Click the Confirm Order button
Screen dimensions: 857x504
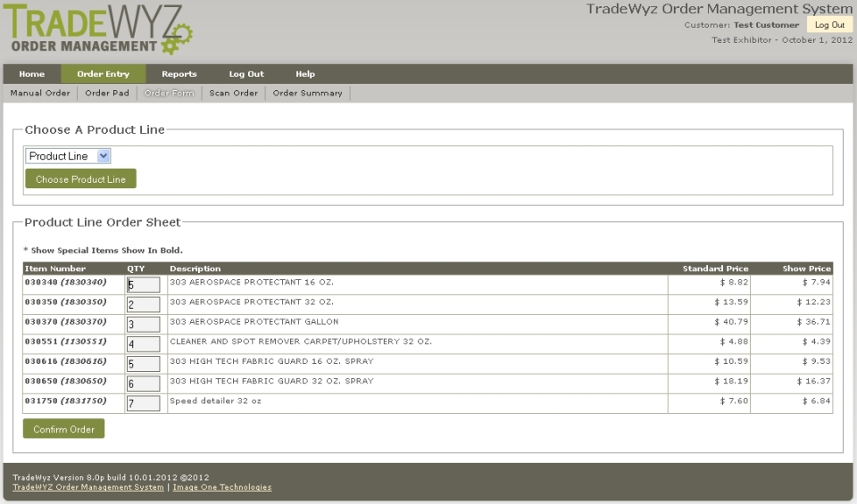click(x=63, y=429)
